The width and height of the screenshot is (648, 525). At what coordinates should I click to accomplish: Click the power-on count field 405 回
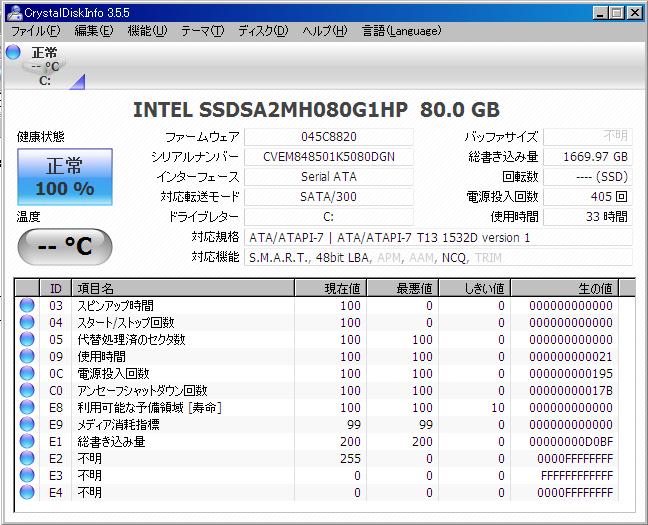click(587, 197)
